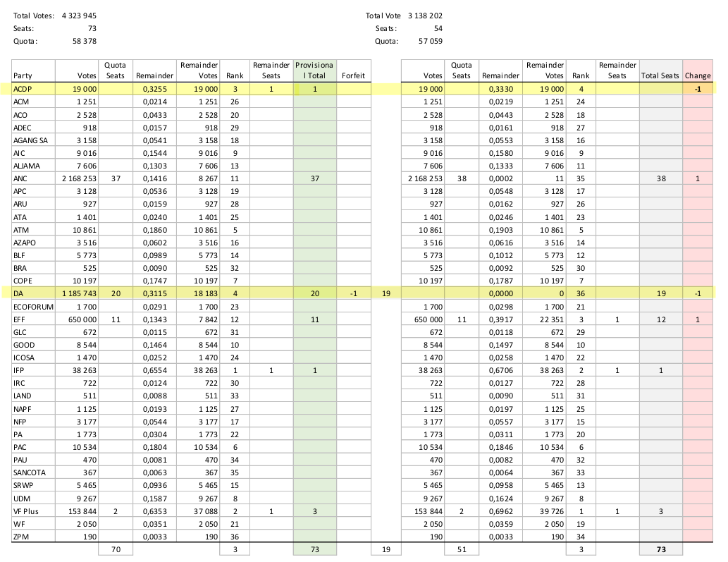Click EFF remainder value 0,1343

[155, 319]
